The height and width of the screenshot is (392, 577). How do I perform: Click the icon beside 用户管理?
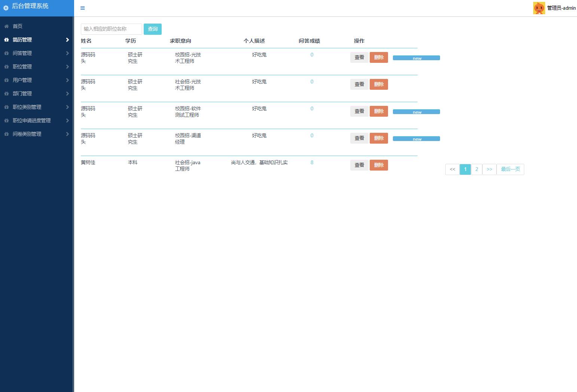pos(6,80)
